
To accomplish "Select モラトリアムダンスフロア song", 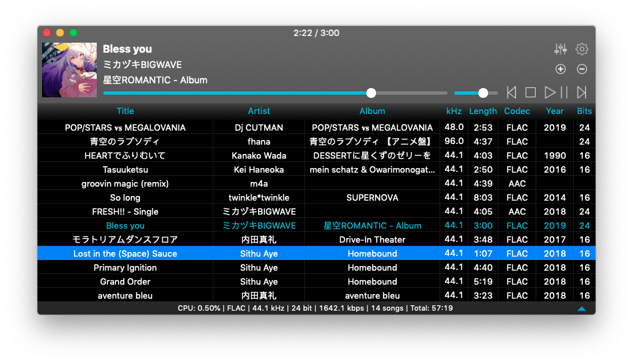I will tap(125, 240).
